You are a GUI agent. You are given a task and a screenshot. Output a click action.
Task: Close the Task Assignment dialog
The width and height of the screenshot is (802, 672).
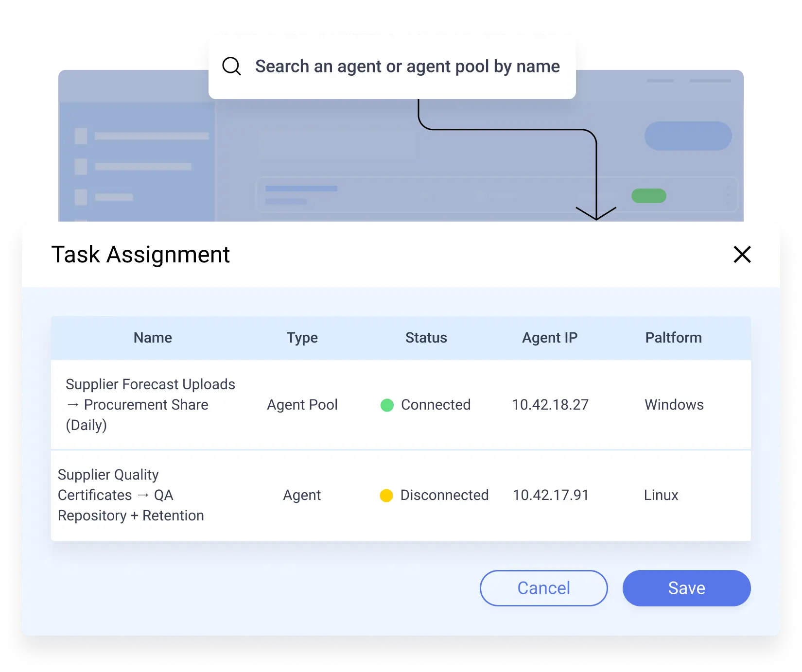point(742,254)
